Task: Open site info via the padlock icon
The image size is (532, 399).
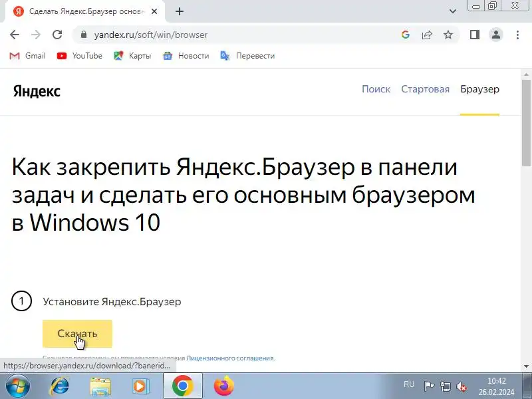Action: point(84,35)
